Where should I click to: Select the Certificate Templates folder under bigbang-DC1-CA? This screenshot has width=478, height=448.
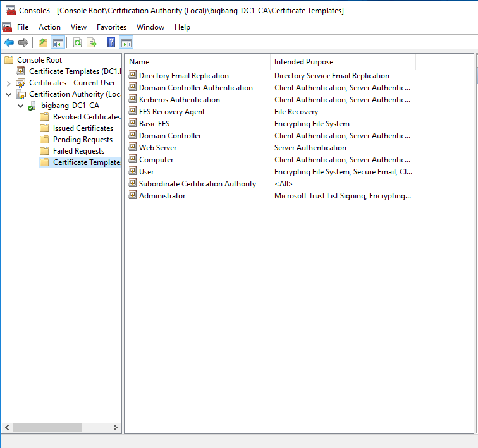(87, 162)
